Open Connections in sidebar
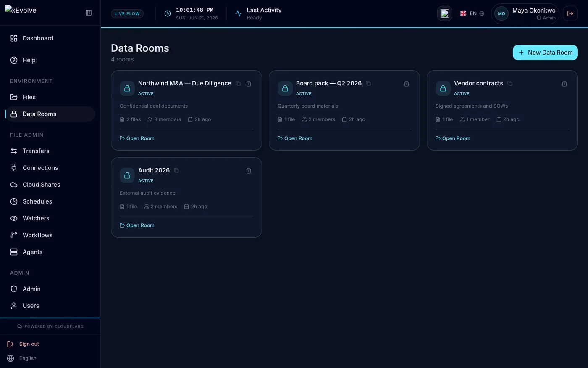Screen dimensions: 588x368 (x=50, y=168)
